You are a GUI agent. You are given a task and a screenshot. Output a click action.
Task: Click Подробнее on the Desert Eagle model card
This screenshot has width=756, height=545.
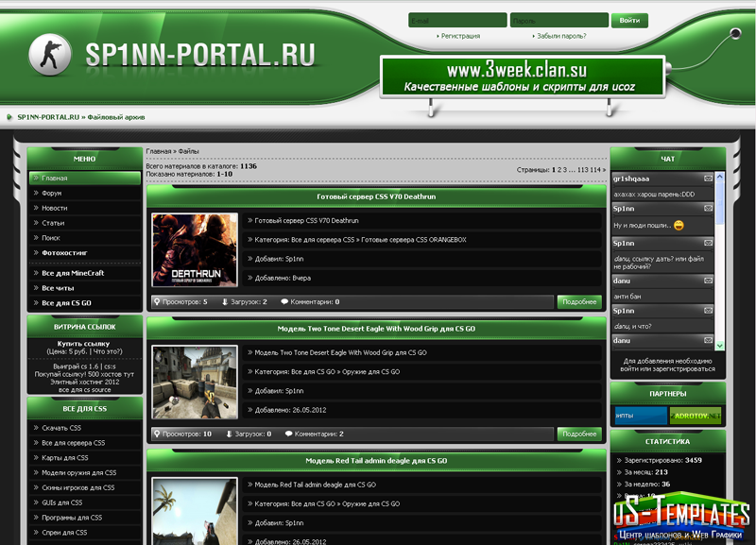click(x=579, y=434)
